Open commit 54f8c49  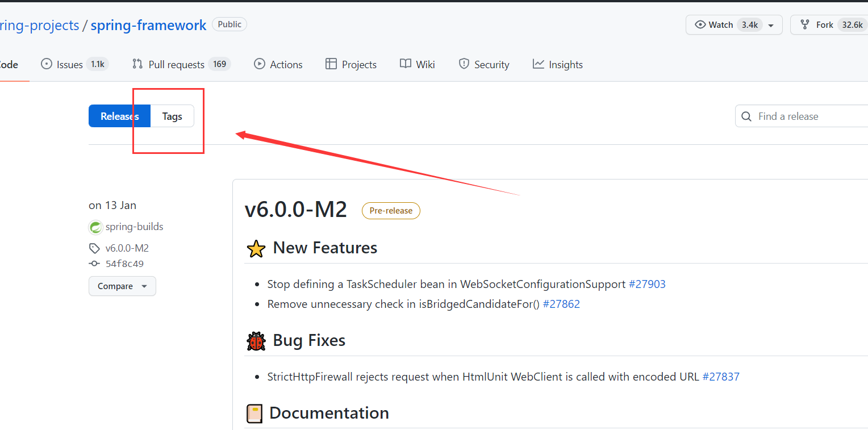124,264
